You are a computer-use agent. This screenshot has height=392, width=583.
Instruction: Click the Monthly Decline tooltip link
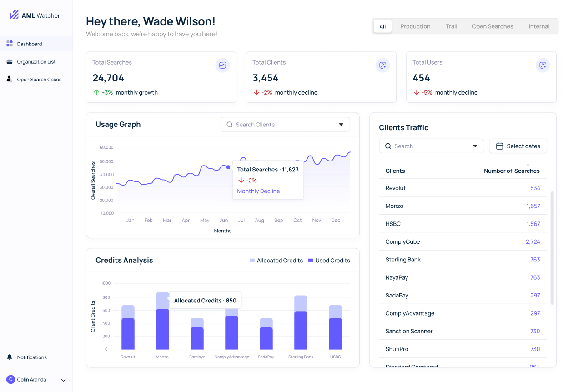pyautogui.click(x=258, y=191)
